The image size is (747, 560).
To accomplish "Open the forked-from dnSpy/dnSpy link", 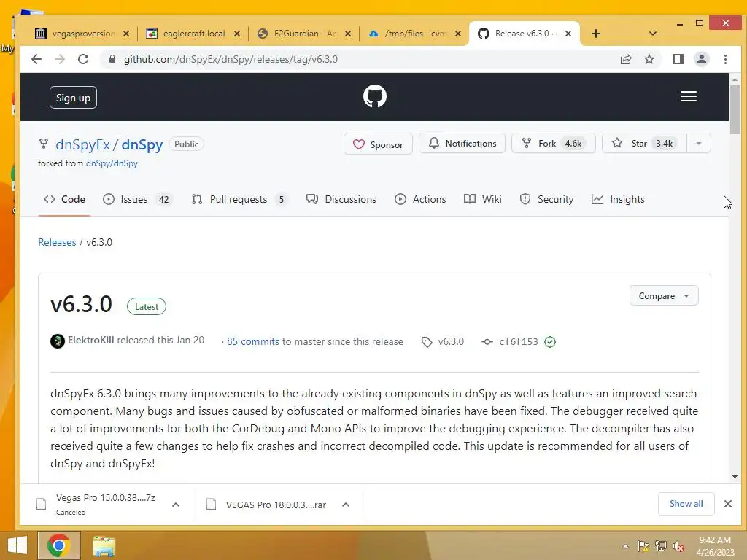I will (x=112, y=163).
